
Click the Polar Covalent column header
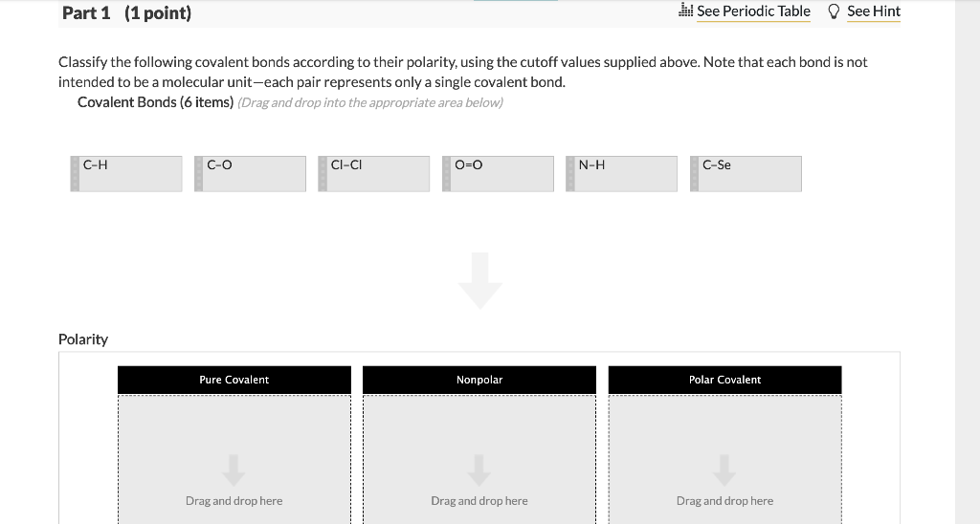pyautogui.click(x=725, y=380)
